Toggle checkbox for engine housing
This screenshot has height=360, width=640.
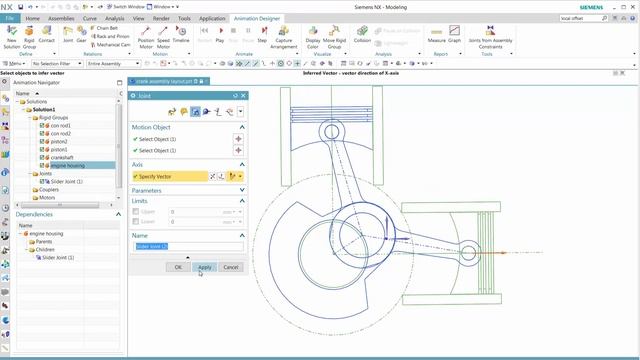pos(42,165)
